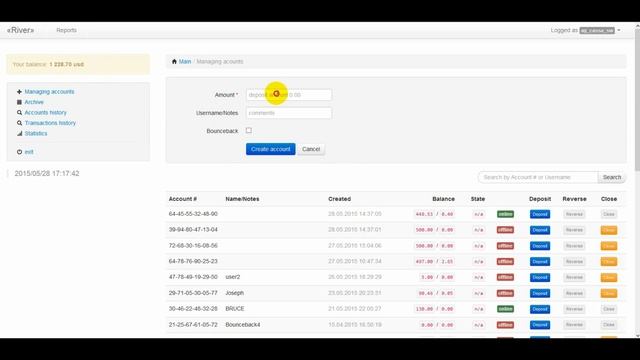The width and height of the screenshot is (640, 360).
Task: Click offline badge for account 39-94-80-47-13-04
Action: click(x=505, y=230)
